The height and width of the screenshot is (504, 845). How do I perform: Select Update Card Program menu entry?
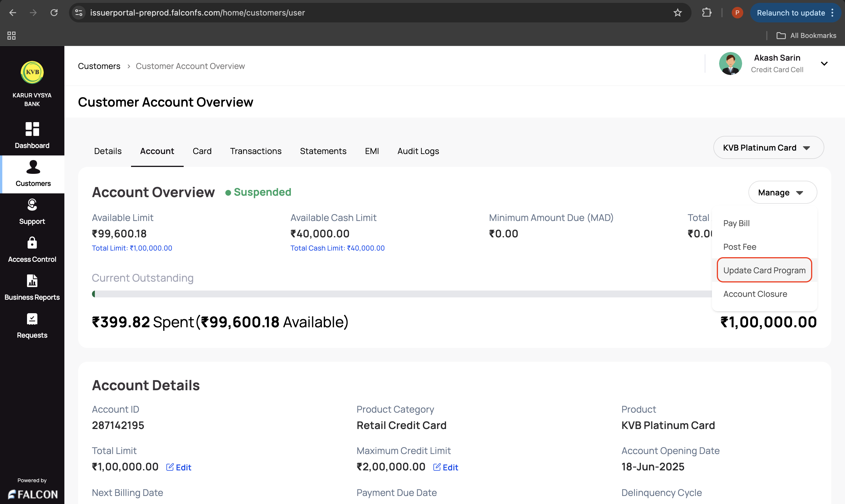764,270
